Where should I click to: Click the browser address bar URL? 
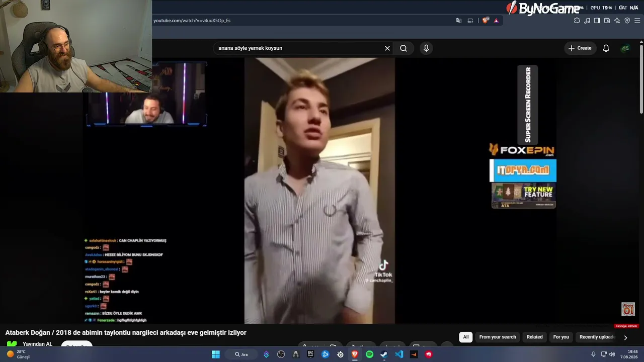[x=192, y=21]
